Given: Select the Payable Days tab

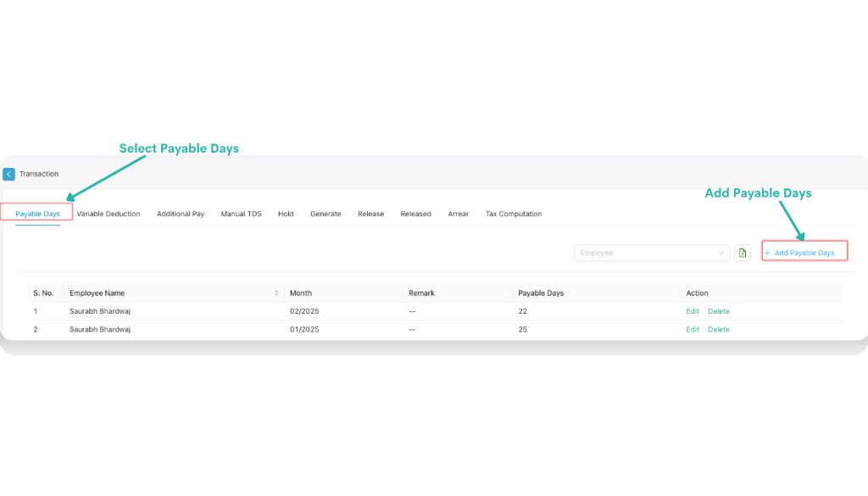Looking at the screenshot, I should click(37, 214).
